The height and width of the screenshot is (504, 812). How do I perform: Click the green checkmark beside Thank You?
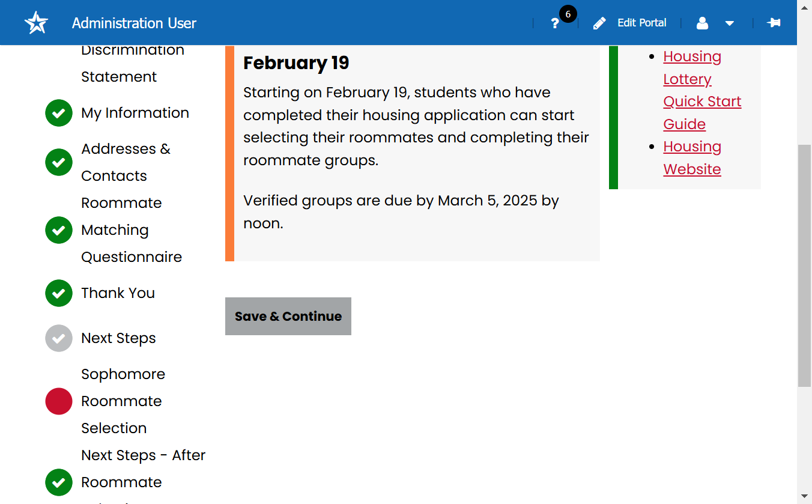pos(59,293)
